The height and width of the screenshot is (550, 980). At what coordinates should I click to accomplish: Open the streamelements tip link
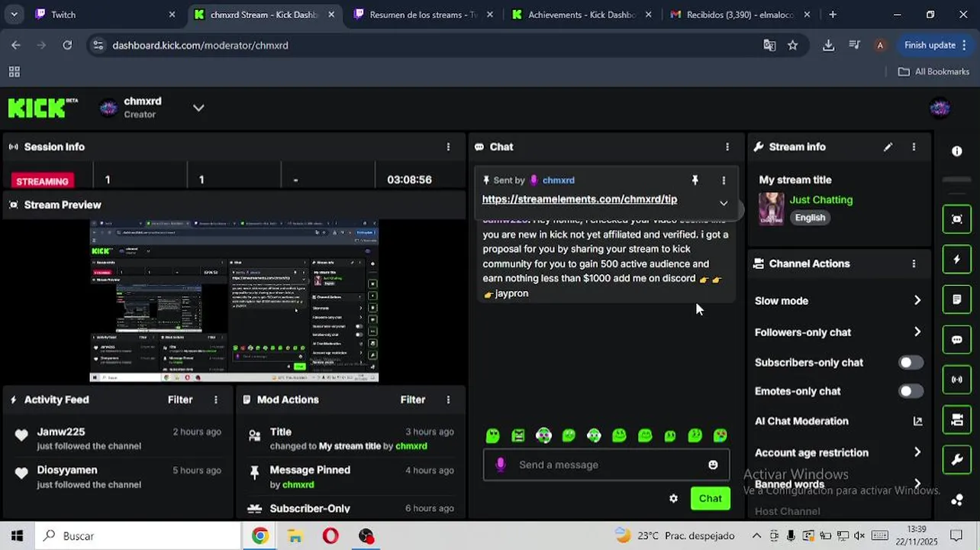579,199
